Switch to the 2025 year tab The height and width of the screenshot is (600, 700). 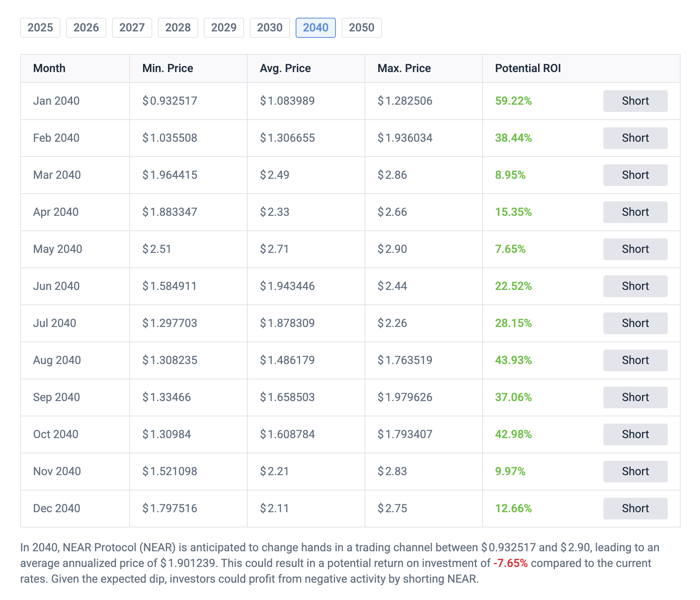point(40,28)
